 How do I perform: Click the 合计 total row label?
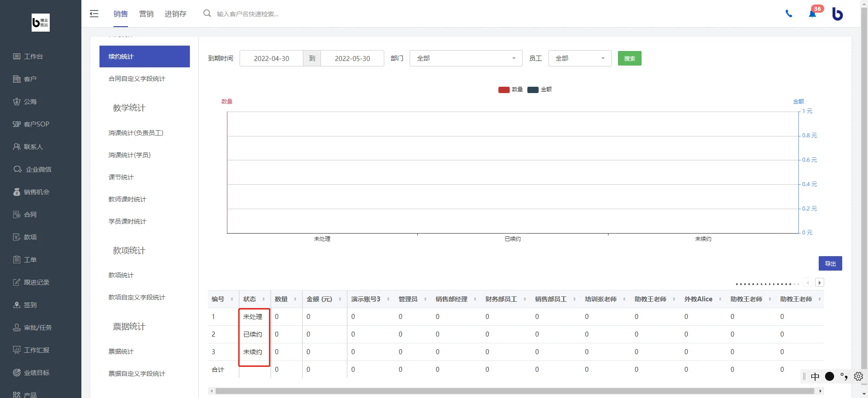(x=218, y=370)
